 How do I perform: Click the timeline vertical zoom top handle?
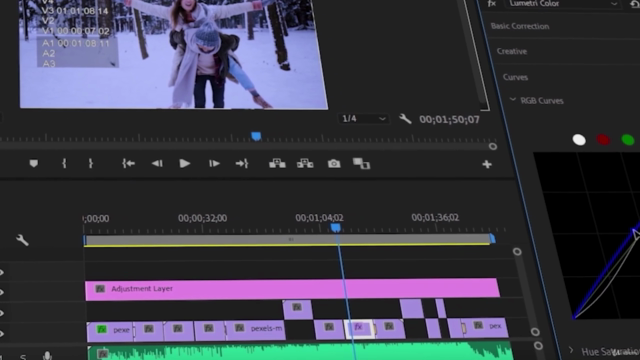(x=517, y=251)
